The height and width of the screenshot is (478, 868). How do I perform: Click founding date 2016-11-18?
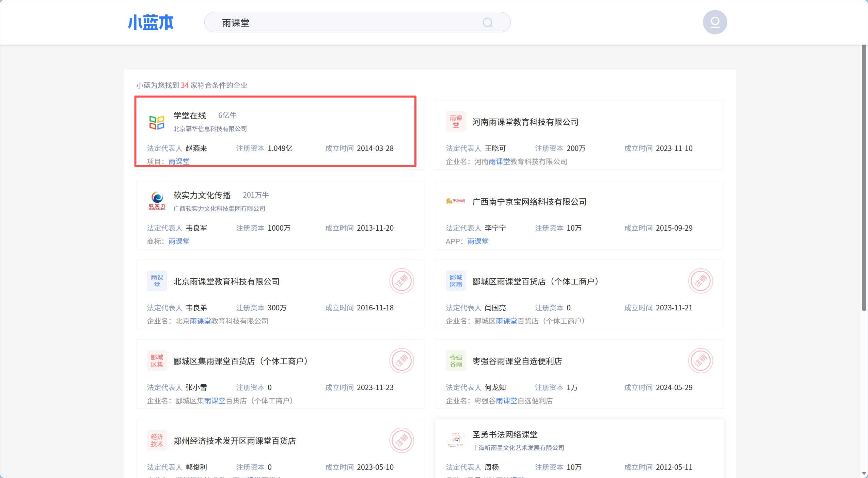tap(375, 308)
